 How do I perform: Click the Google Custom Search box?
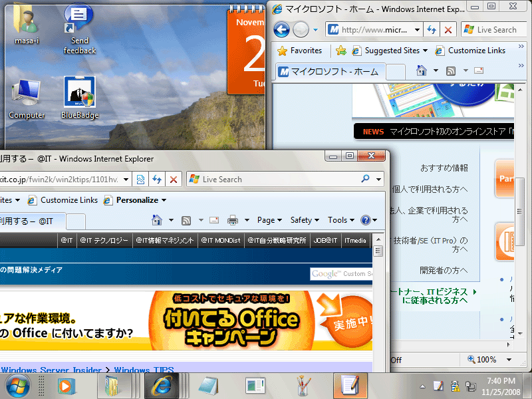(341, 274)
